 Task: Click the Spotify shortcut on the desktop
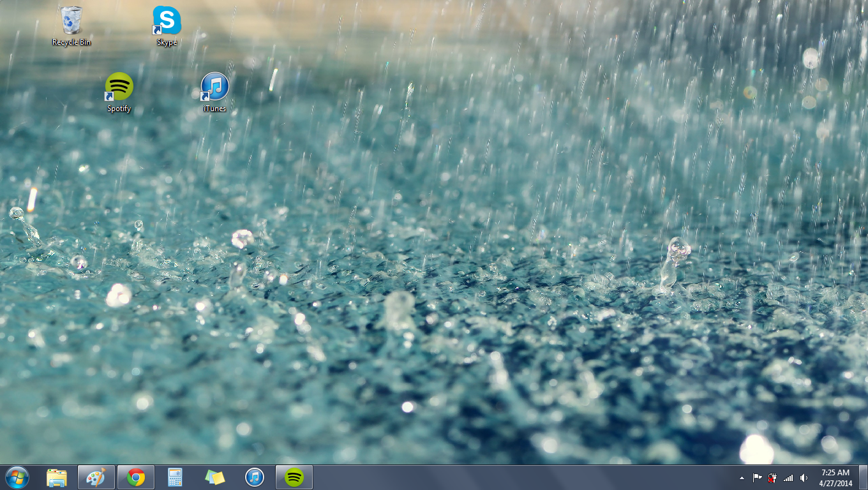119,91
